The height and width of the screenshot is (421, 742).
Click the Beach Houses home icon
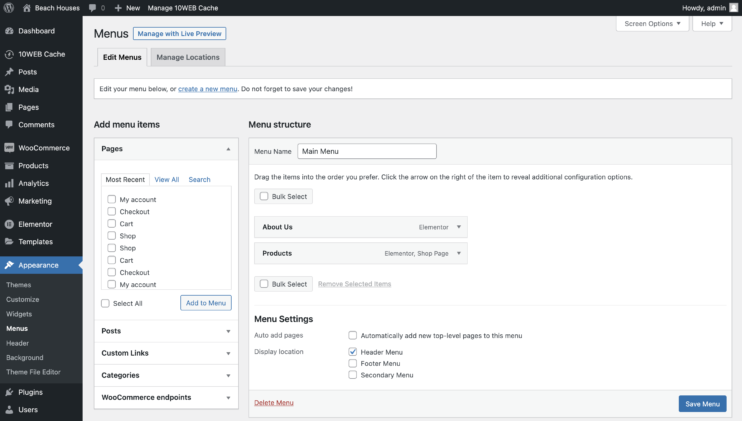pyautogui.click(x=26, y=8)
